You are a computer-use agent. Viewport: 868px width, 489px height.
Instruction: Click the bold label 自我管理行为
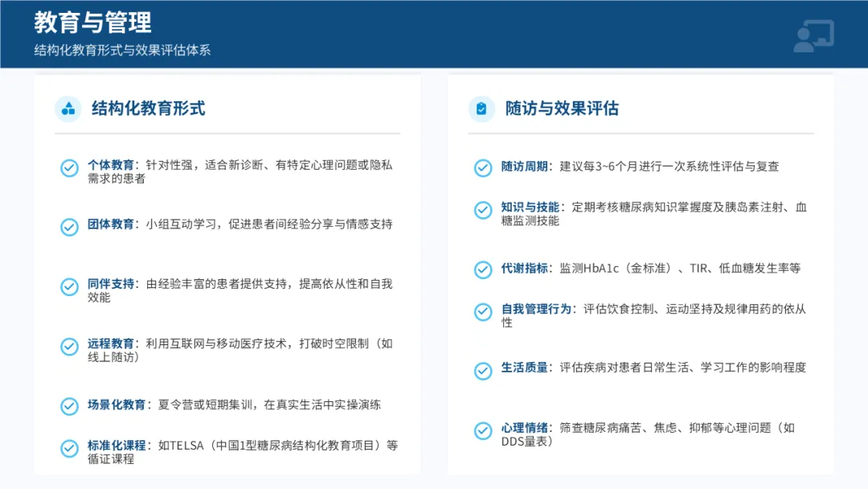(536, 309)
